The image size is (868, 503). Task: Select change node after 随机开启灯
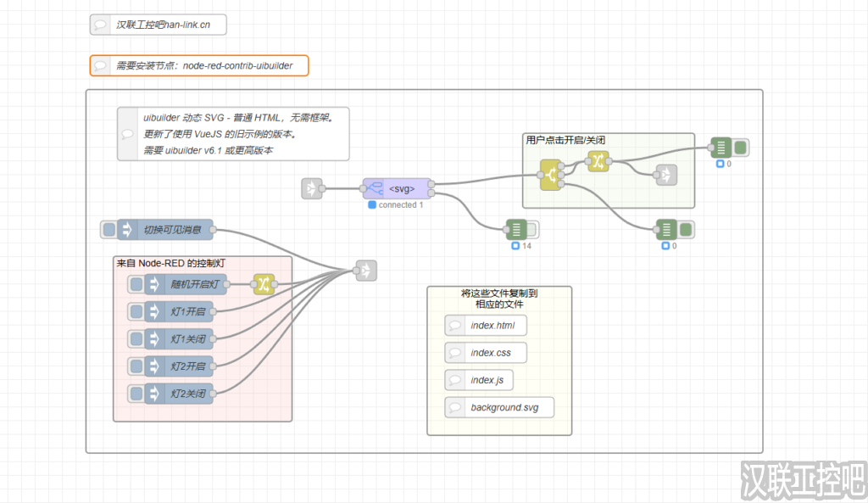pos(264,284)
